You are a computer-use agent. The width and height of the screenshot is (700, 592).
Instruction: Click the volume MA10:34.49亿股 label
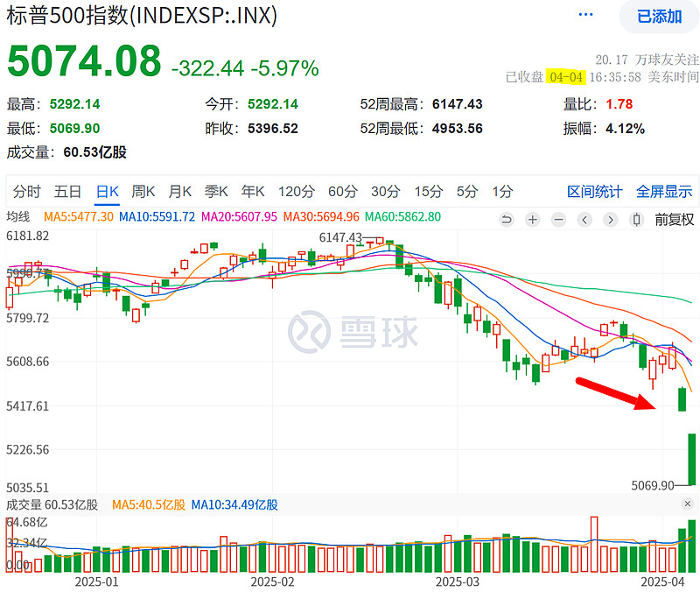pyautogui.click(x=234, y=505)
